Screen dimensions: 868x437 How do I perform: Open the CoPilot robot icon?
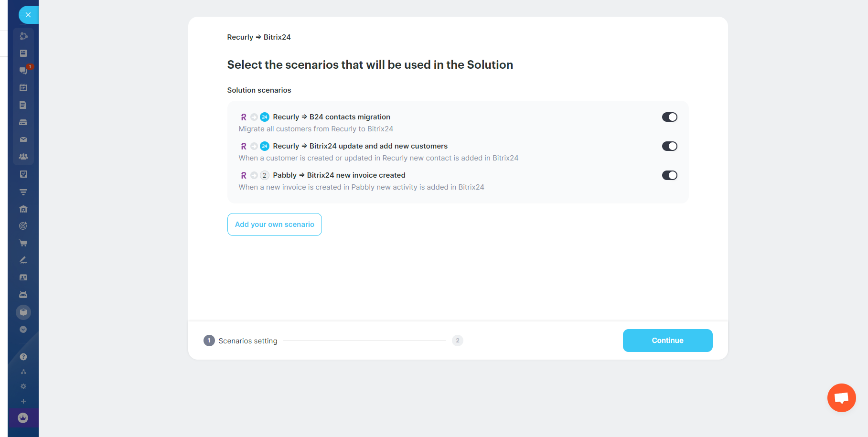pyautogui.click(x=23, y=294)
